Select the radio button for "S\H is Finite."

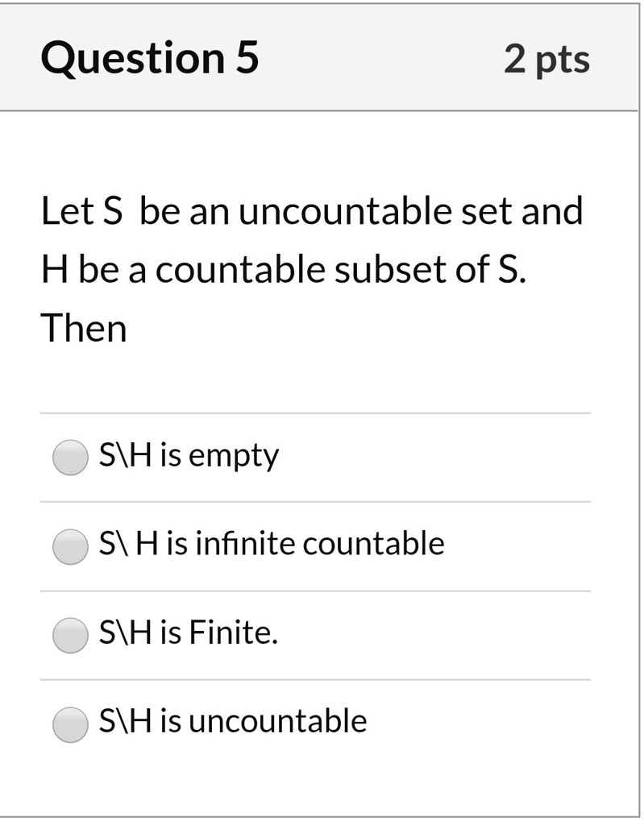point(69,634)
